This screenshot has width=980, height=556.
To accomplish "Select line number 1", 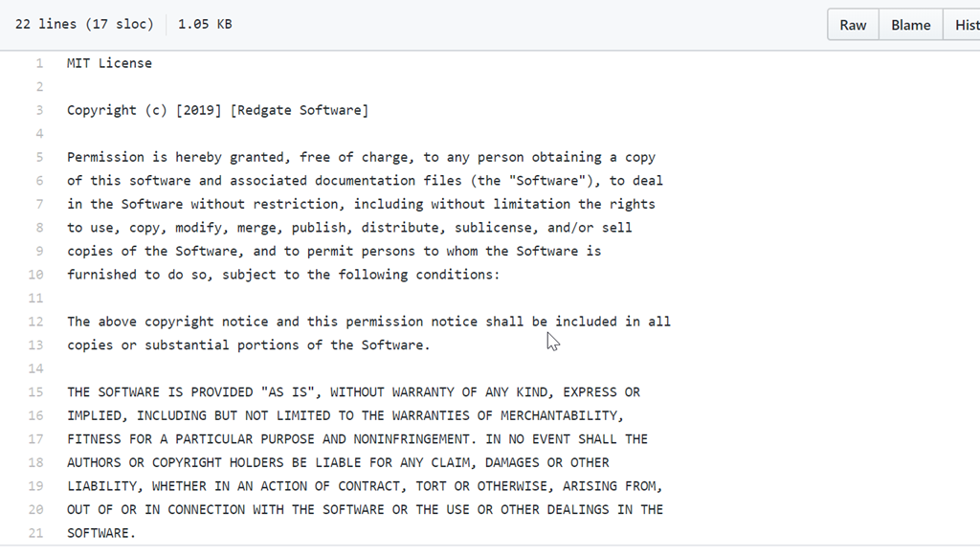I will pos(39,63).
